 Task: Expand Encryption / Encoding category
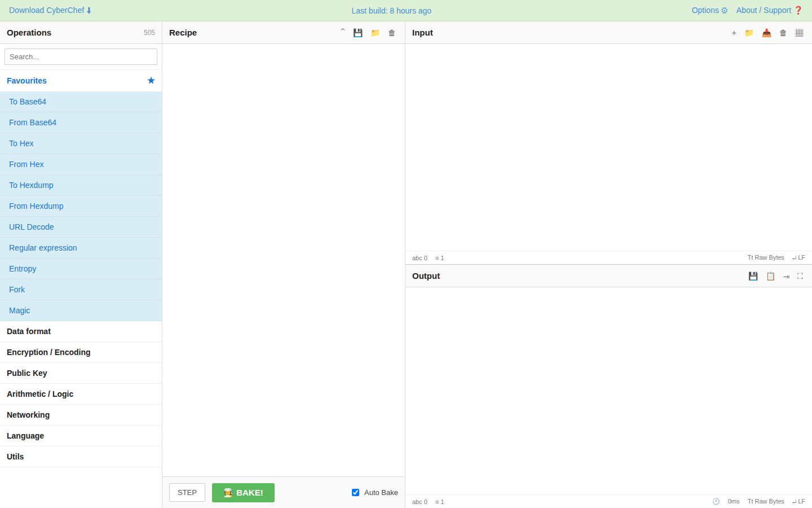[x=81, y=352]
